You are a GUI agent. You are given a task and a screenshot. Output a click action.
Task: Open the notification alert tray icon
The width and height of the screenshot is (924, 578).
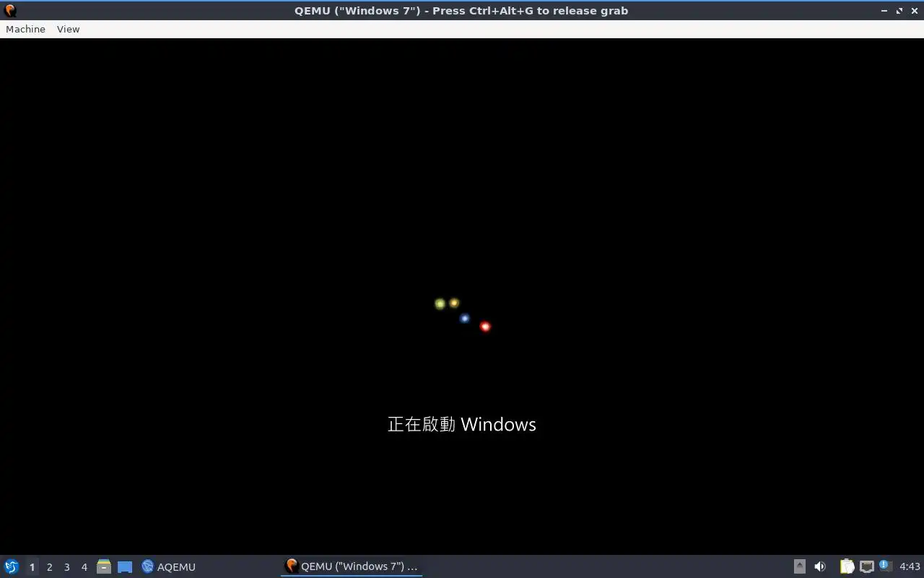[x=885, y=566]
